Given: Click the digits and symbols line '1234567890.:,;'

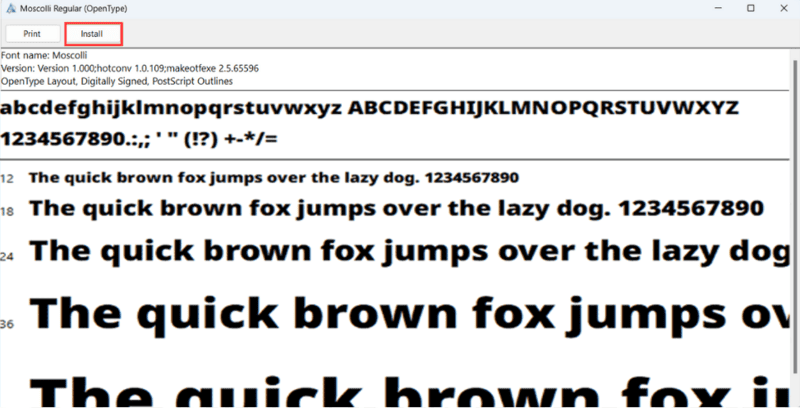Looking at the screenshot, I should pyautogui.click(x=139, y=139).
